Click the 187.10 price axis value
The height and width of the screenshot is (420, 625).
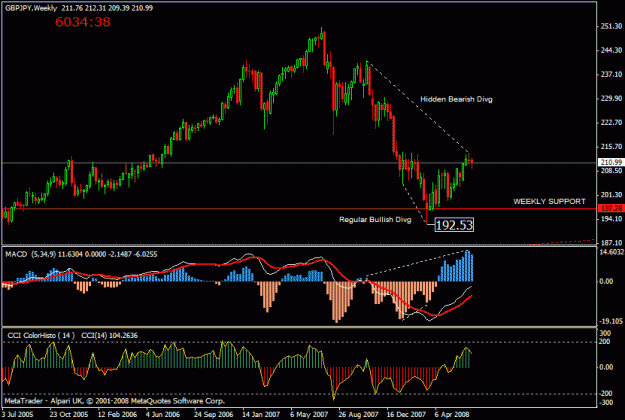[x=611, y=243]
